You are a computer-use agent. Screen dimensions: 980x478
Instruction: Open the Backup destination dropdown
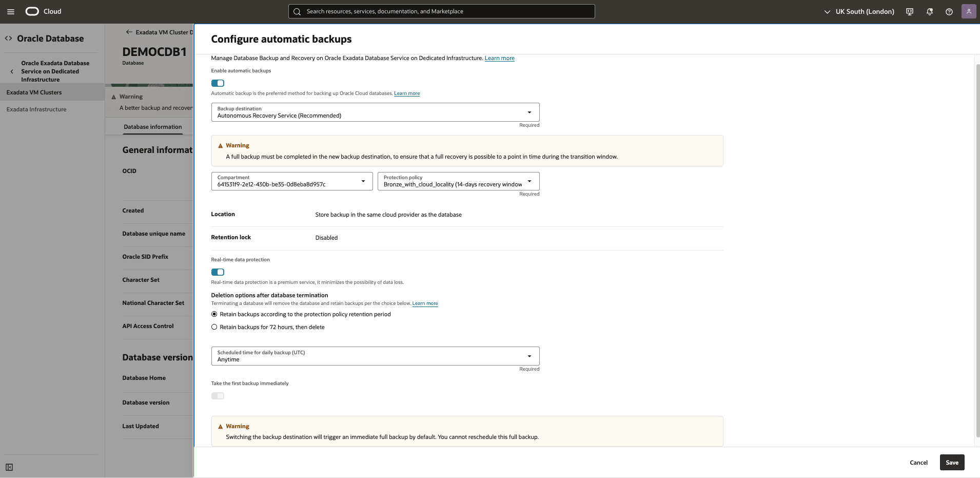[x=528, y=112]
